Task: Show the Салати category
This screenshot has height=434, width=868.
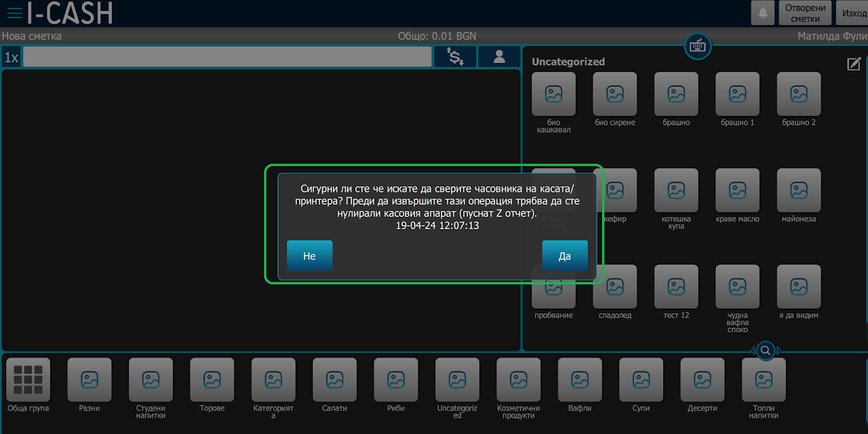Action: (334, 380)
